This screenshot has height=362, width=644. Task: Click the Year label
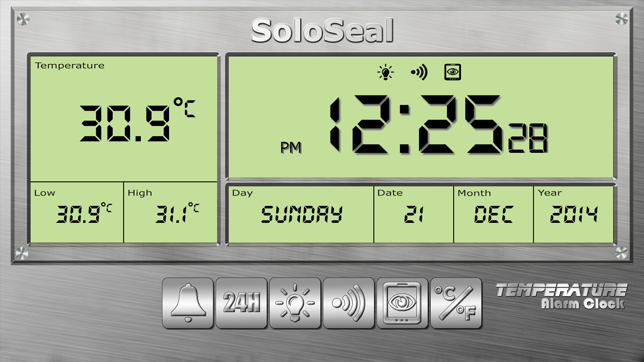pos(550,193)
